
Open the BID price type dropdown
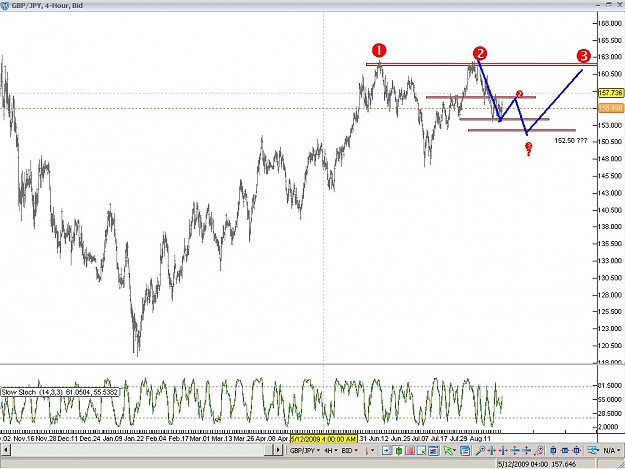[350, 451]
